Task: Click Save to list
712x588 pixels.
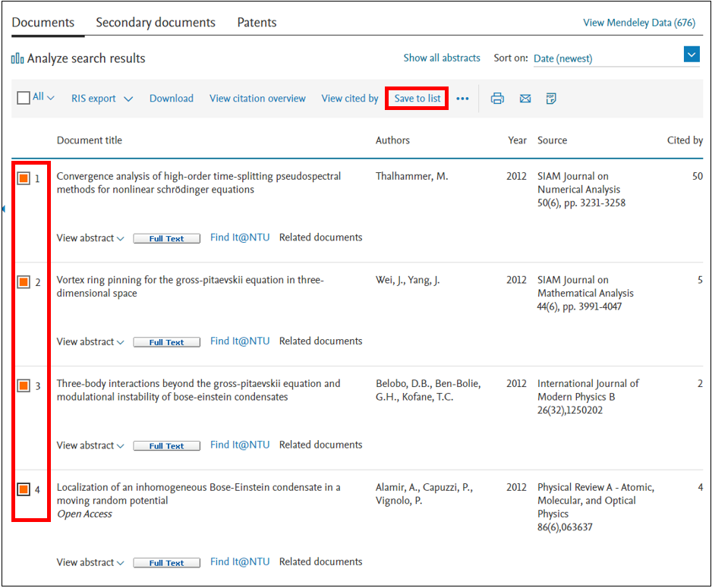Action: pyautogui.click(x=417, y=99)
